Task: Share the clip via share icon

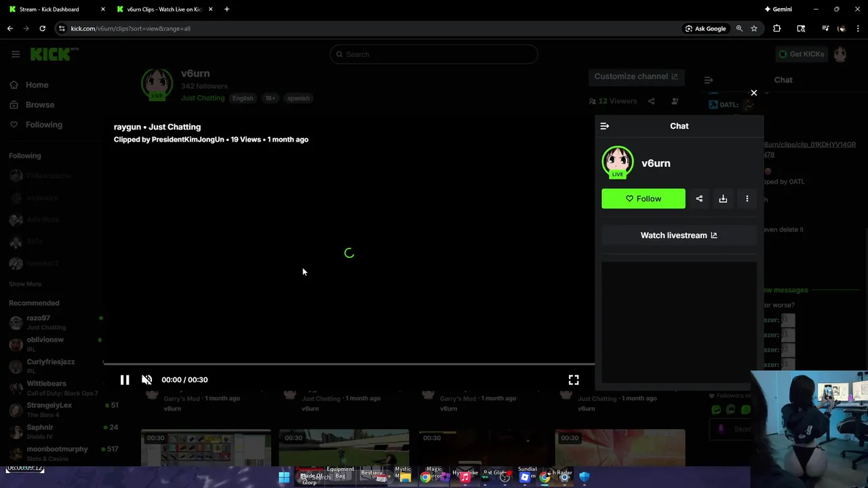Action: pyautogui.click(x=699, y=199)
